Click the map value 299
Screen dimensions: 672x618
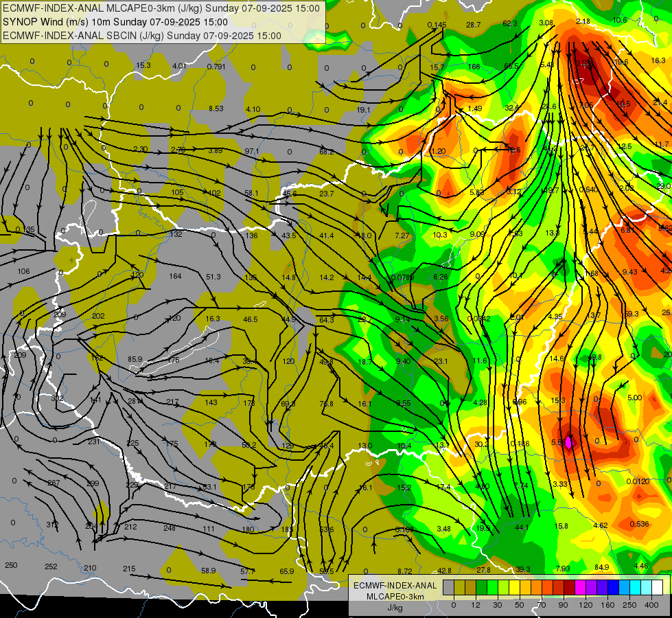(93, 483)
